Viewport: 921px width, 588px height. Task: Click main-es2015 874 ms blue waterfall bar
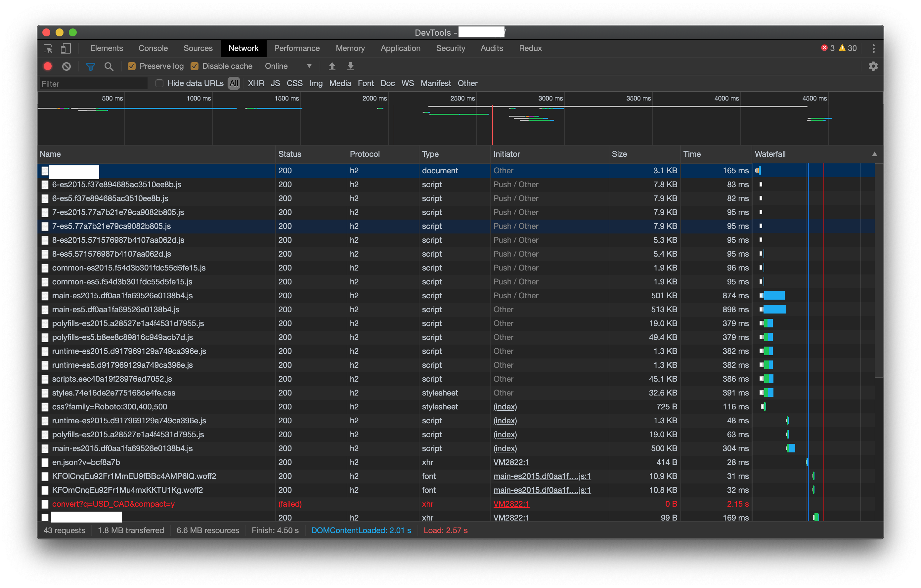774,296
